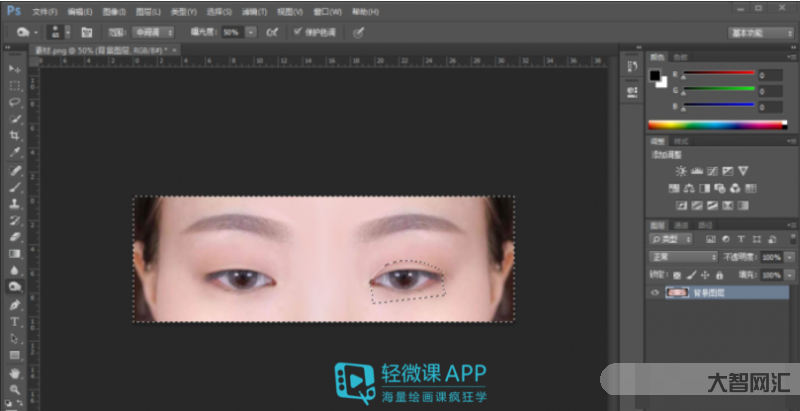Switch to the 通道 tab in layers panel
The height and width of the screenshot is (411, 800).
(681, 225)
